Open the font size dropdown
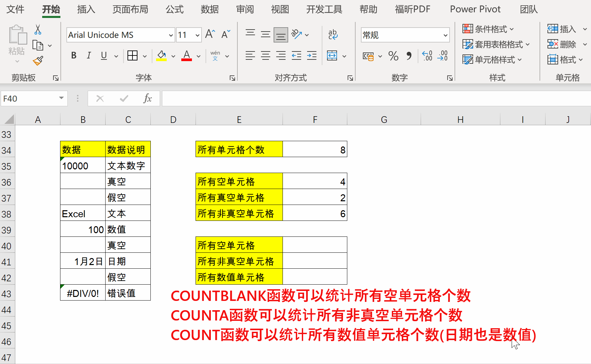The height and width of the screenshot is (364, 591). (x=197, y=35)
